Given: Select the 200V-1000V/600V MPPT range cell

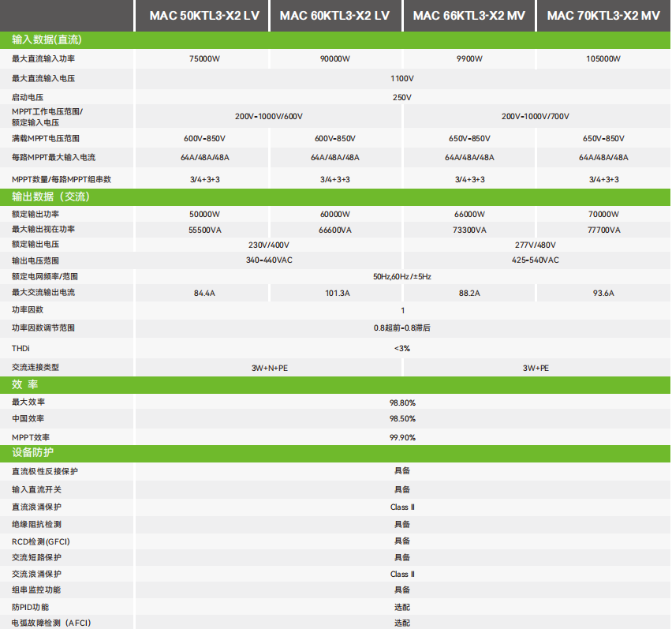Looking at the screenshot, I should [269, 116].
